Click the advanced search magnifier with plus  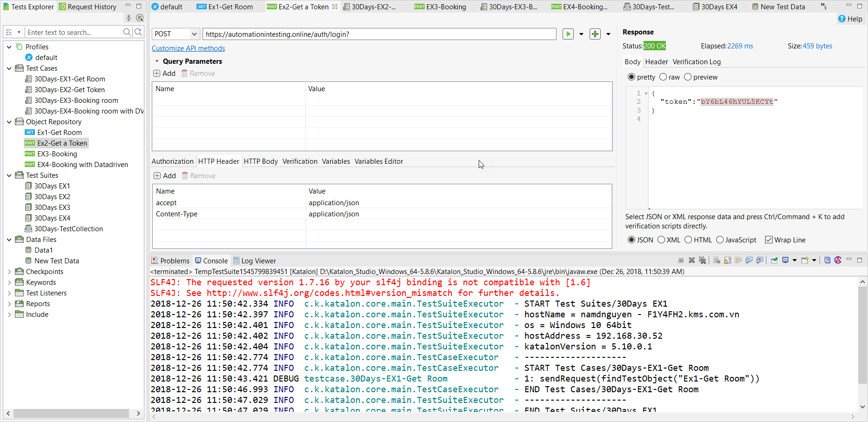(138, 32)
